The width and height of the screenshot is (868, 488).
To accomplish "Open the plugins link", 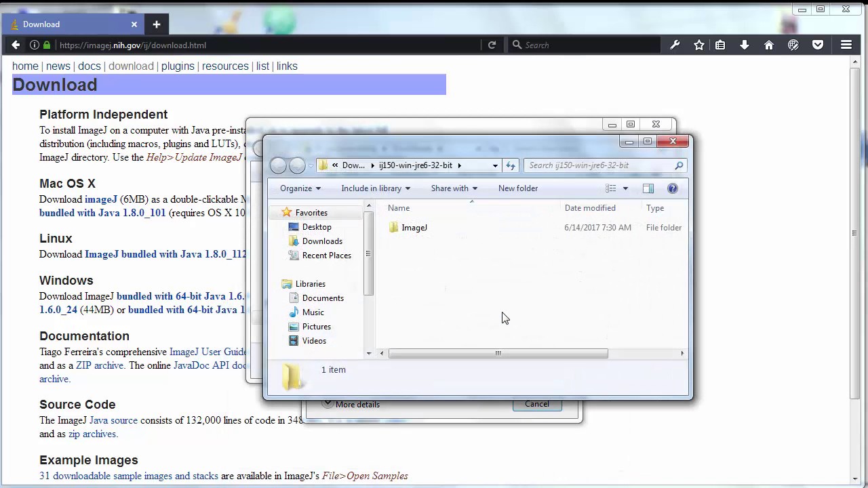I will pyautogui.click(x=178, y=66).
